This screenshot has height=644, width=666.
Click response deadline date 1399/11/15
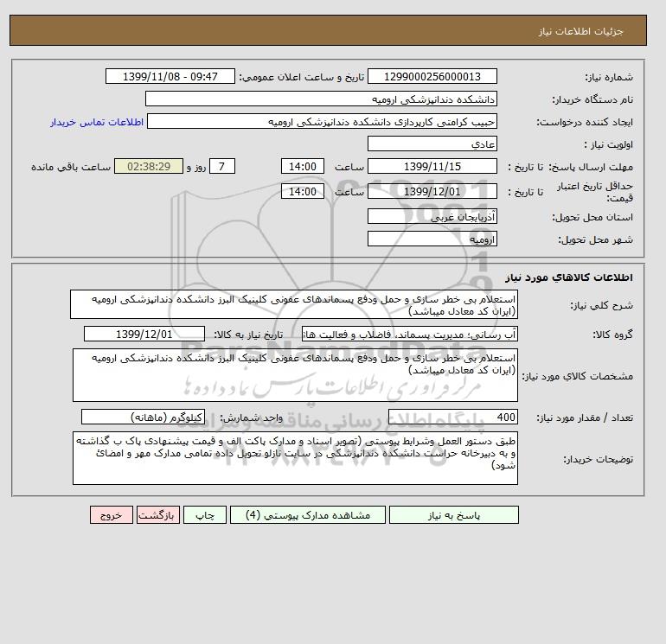pyautogui.click(x=432, y=167)
